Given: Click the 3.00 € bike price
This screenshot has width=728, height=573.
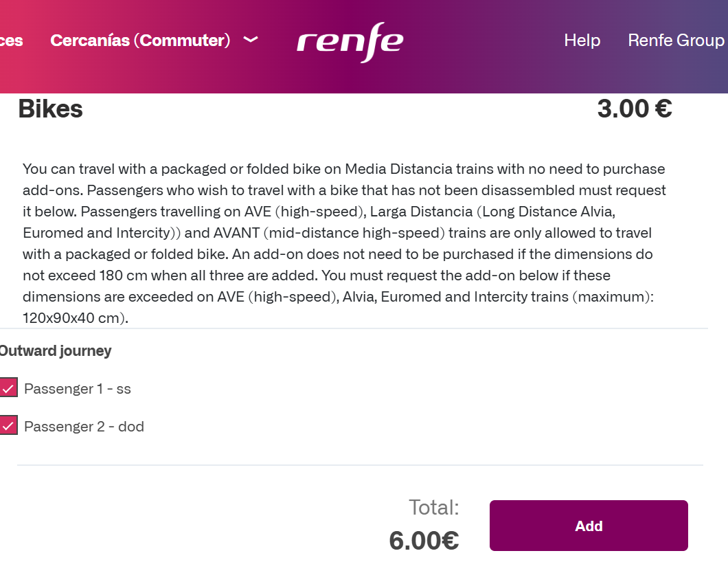Looking at the screenshot, I should coord(634,109).
